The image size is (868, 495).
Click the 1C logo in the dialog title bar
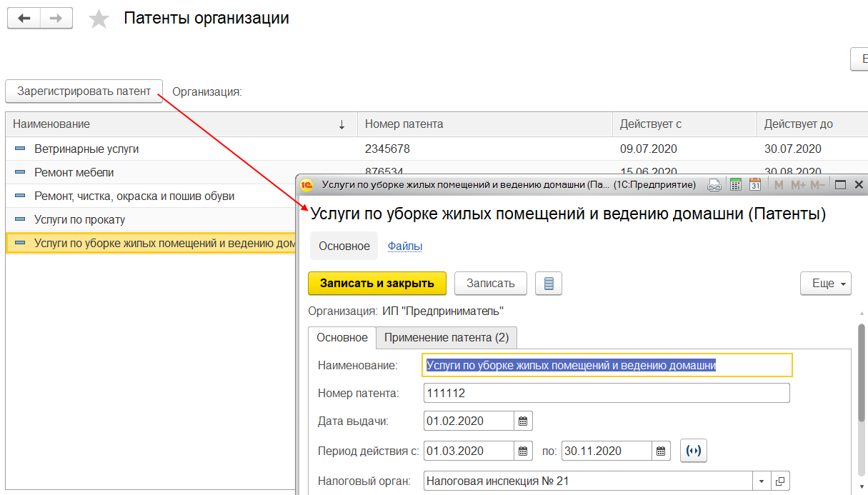click(307, 185)
